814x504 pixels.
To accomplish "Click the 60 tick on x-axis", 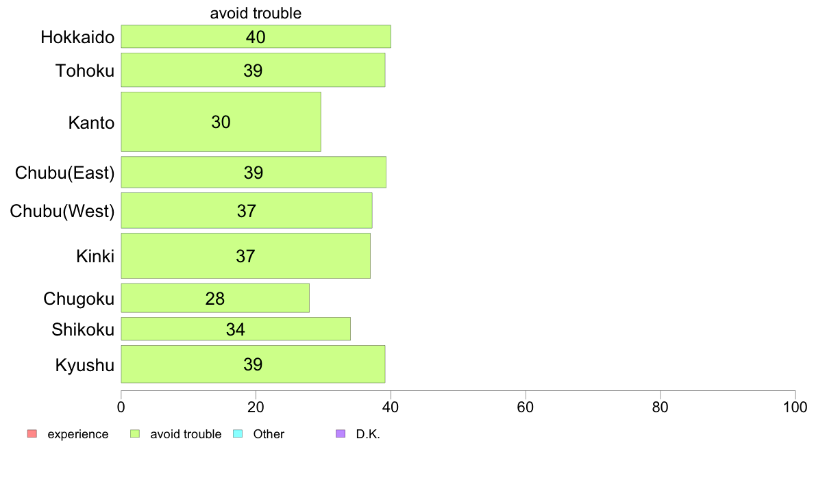I will (526, 407).
